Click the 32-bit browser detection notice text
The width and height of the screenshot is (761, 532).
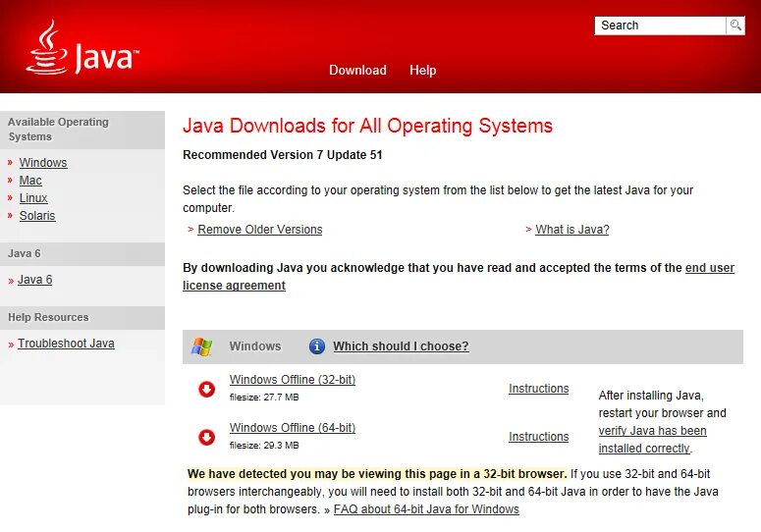(377, 474)
